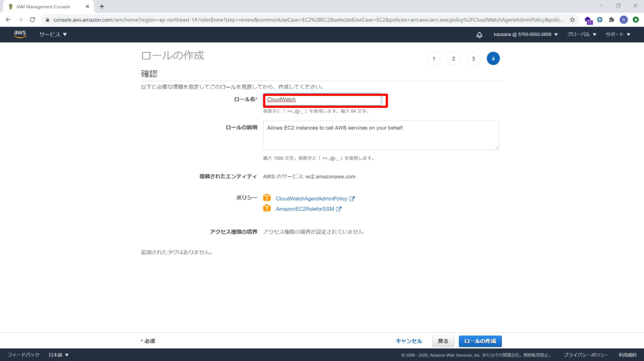
Task: Click the browser profile avatar with letter h
Action: tap(623, 19)
